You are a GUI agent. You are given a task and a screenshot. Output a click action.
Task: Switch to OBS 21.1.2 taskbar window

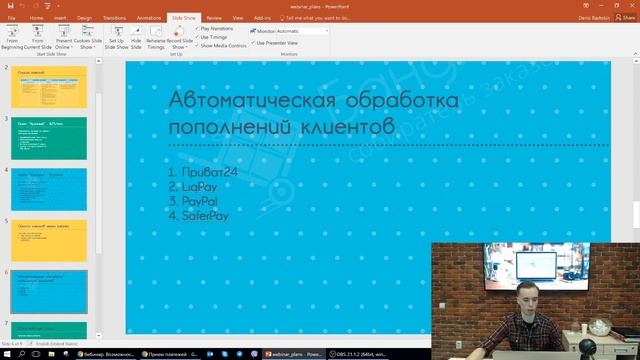click(x=358, y=354)
